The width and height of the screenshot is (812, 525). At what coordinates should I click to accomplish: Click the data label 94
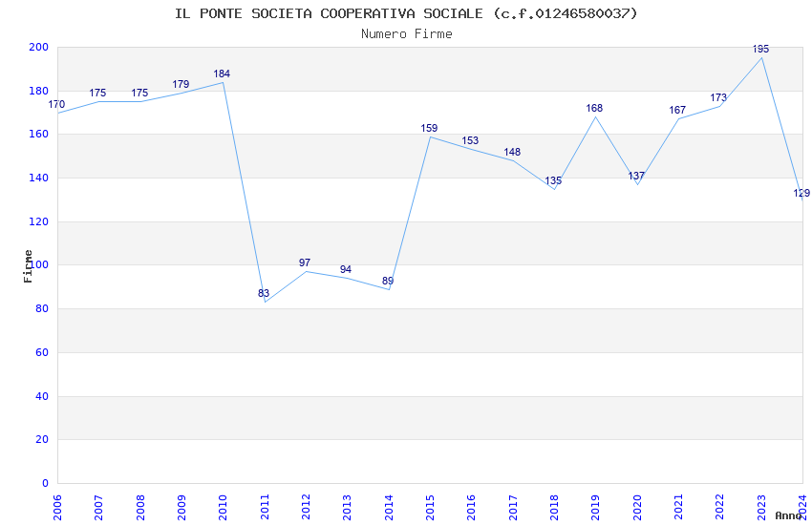coord(346,269)
